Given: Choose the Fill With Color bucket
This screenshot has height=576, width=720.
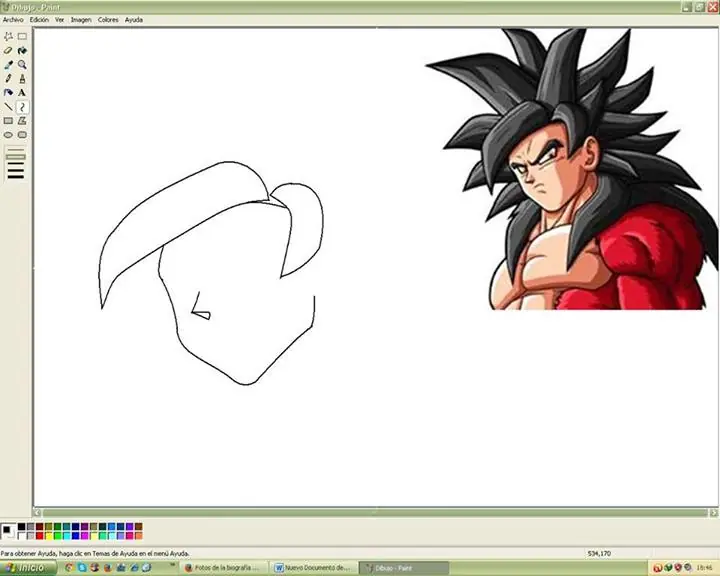Looking at the screenshot, I should click(22, 51).
